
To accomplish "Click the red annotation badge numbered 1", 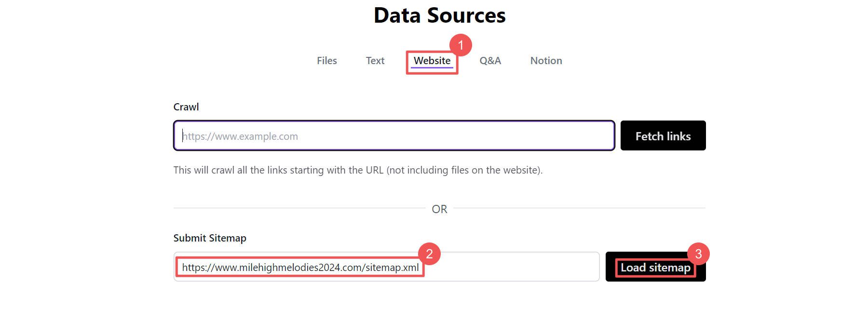I will [462, 46].
